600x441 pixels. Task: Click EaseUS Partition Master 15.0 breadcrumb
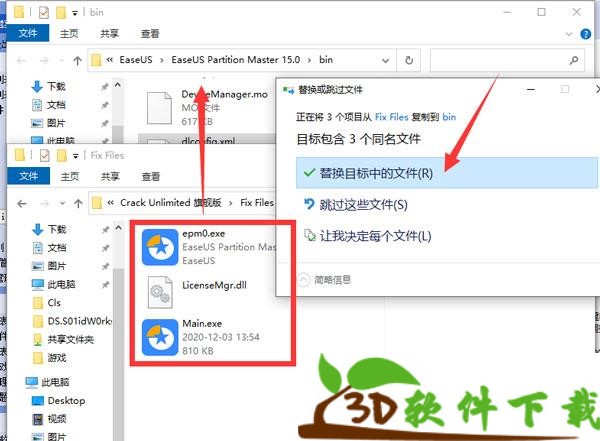tap(235, 60)
